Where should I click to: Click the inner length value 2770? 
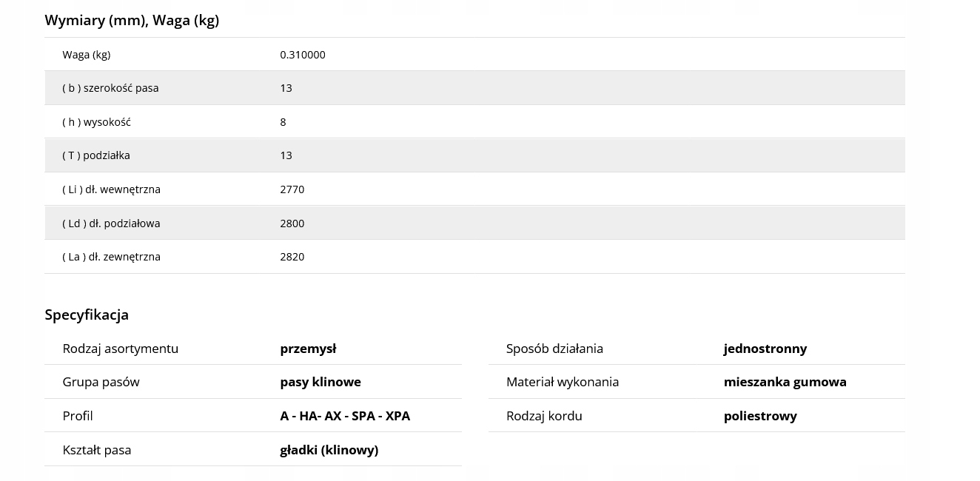[292, 189]
